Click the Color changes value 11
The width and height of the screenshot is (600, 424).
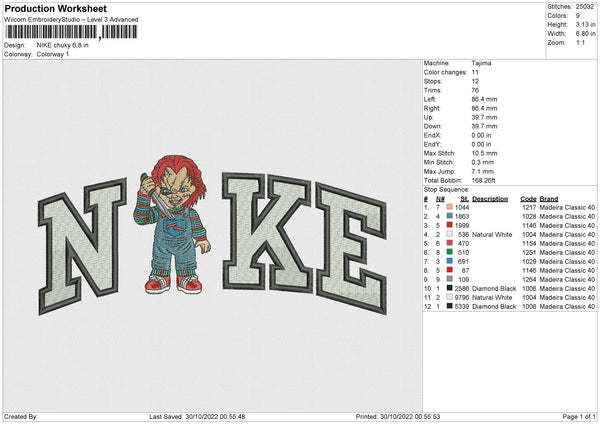[x=475, y=72]
